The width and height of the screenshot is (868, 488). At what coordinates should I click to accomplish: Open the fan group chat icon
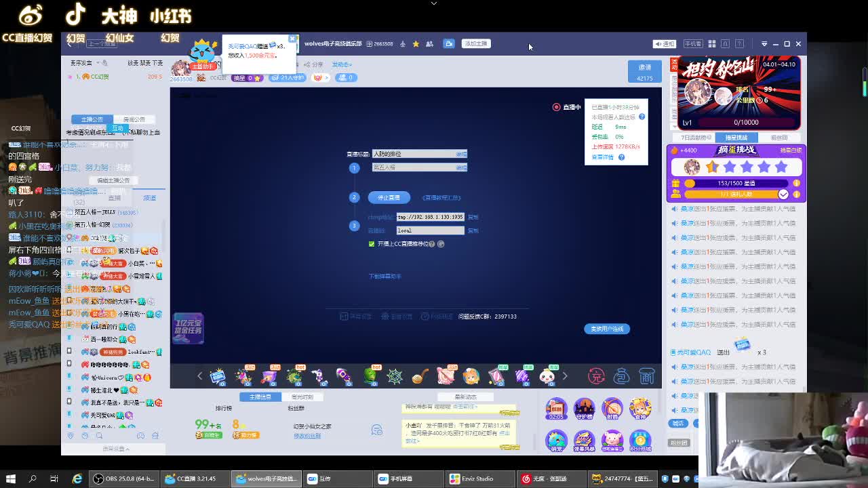click(x=377, y=430)
